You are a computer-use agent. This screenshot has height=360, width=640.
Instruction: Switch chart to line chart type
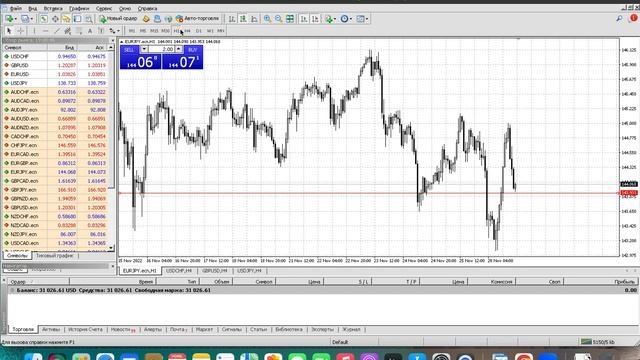click(x=254, y=19)
